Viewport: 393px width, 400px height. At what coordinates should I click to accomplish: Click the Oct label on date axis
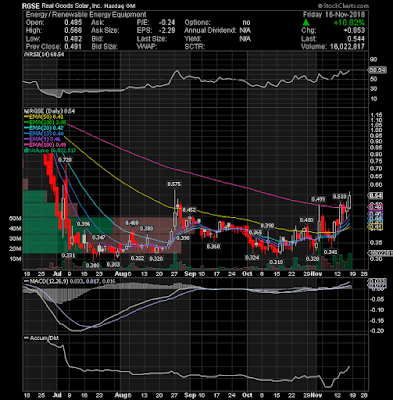coord(247,274)
